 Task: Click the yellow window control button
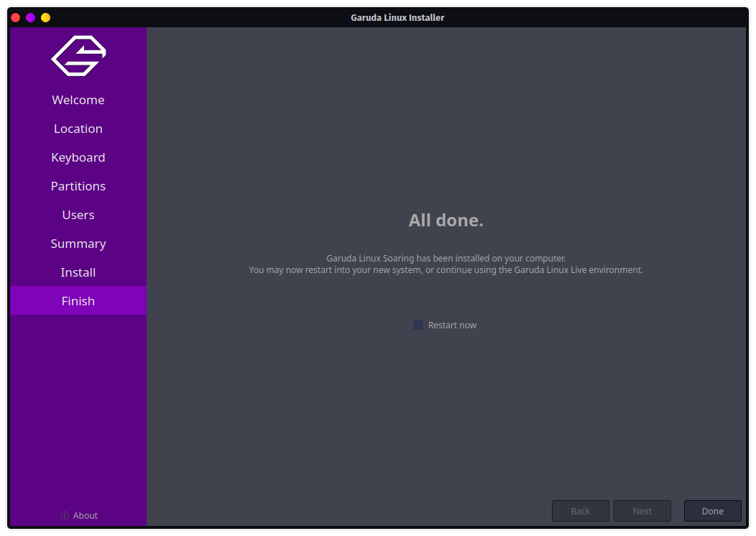pos(46,18)
